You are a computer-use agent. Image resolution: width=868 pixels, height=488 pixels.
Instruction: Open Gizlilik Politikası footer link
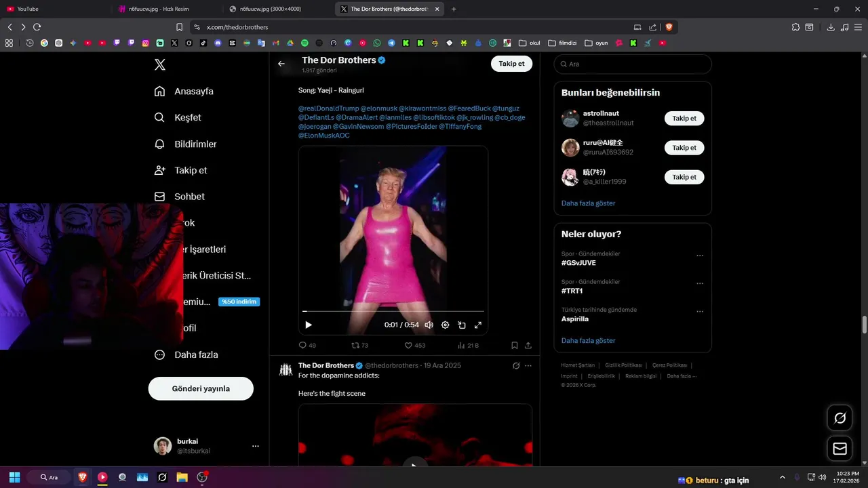(x=623, y=365)
